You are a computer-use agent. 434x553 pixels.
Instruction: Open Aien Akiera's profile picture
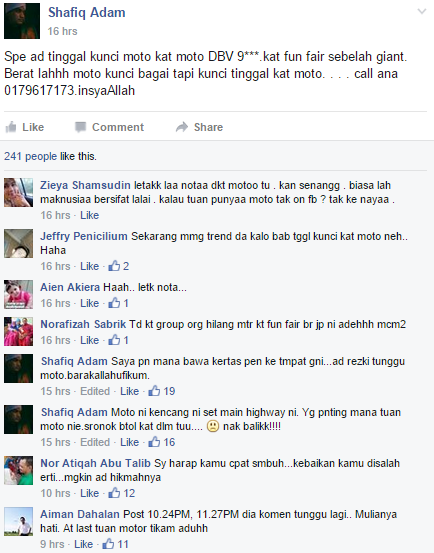[x=18, y=294]
